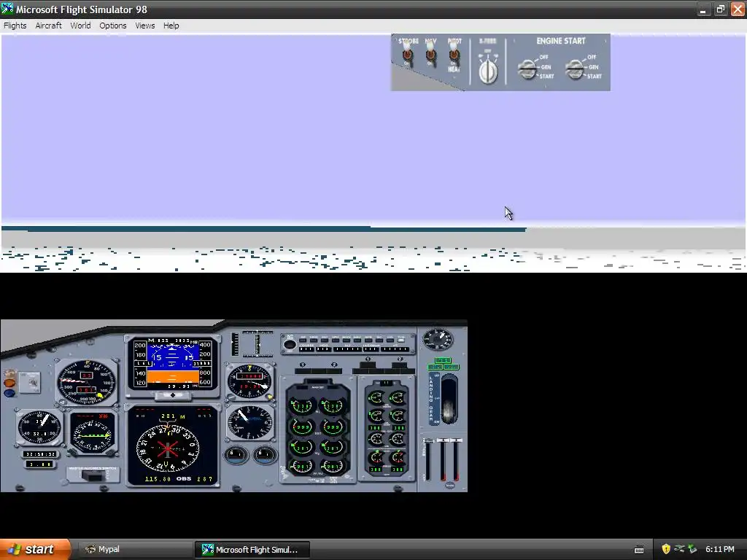The width and height of the screenshot is (747, 560).
Task: Click the RMI gauge with green needle
Action: (93, 433)
